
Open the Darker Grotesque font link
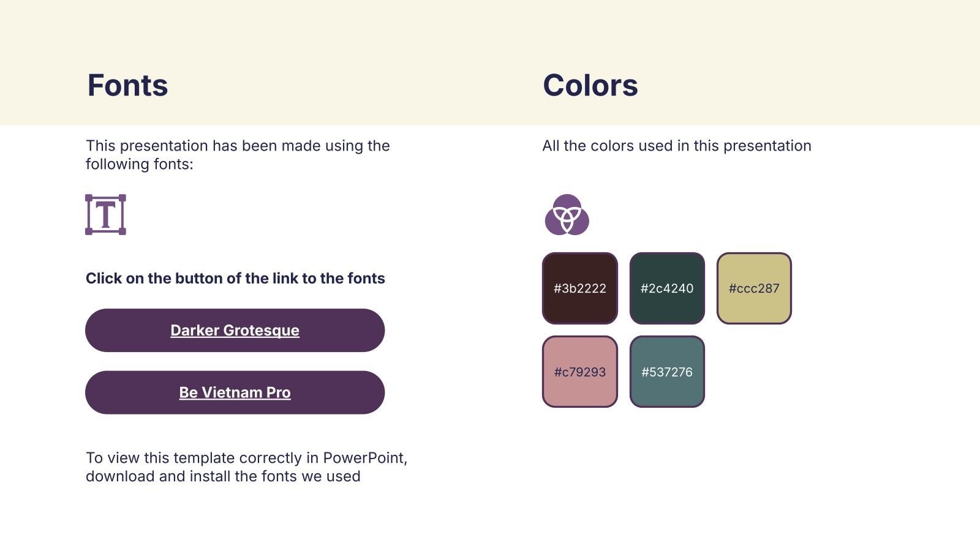[235, 331]
